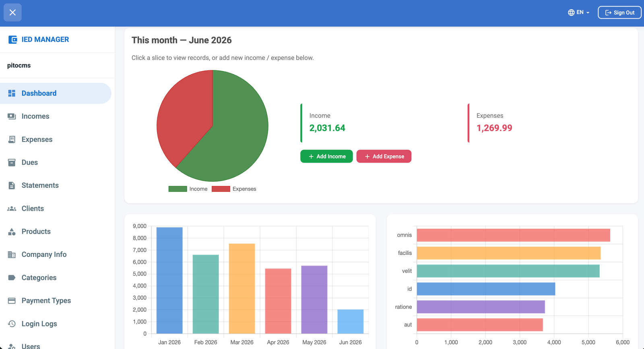Image resolution: width=644 pixels, height=349 pixels.
Task: Click the IED Manager wallet logo icon
Action: pyautogui.click(x=13, y=39)
